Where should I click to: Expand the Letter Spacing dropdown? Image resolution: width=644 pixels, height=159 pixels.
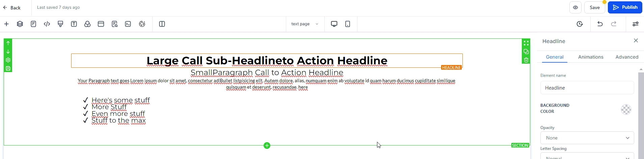coord(587,157)
